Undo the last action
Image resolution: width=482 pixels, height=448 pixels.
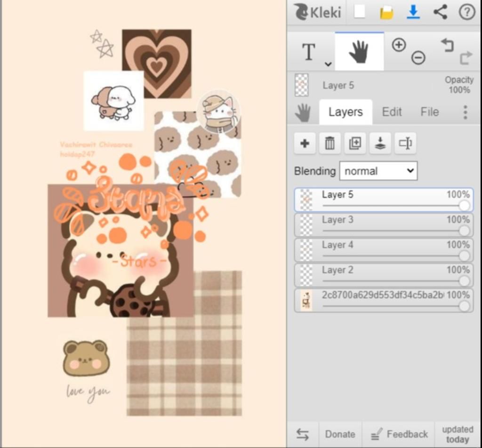pyautogui.click(x=447, y=46)
